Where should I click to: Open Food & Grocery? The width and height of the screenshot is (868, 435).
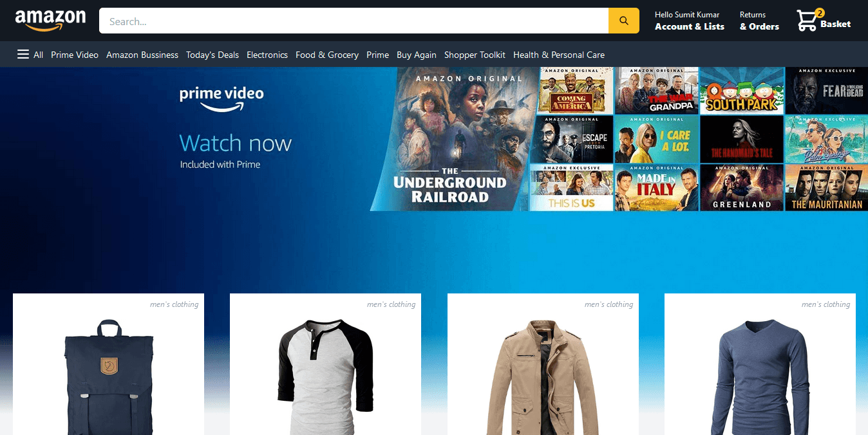point(327,55)
